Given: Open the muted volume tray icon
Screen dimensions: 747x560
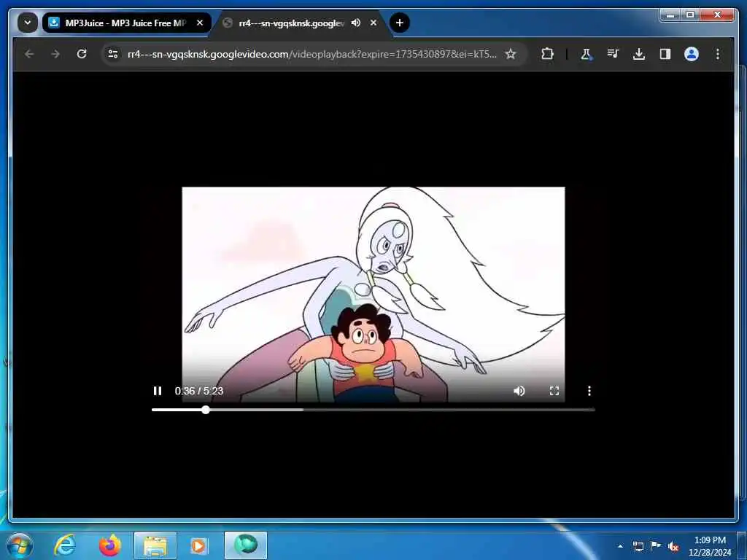Looking at the screenshot, I should click(673, 547).
